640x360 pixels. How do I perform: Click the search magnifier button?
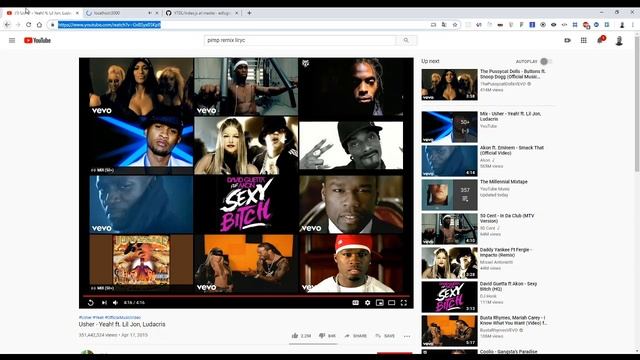(x=406, y=40)
